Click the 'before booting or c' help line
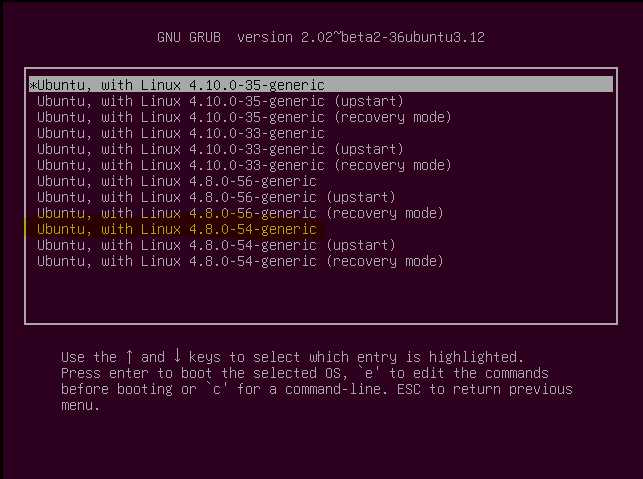This screenshot has width=643, height=479. (317, 389)
